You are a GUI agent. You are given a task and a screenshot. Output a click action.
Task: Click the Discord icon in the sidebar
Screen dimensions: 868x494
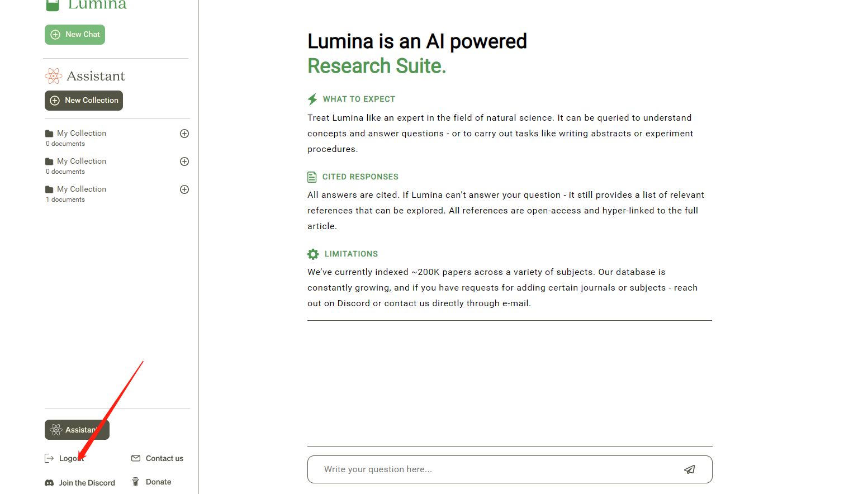point(48,482)
